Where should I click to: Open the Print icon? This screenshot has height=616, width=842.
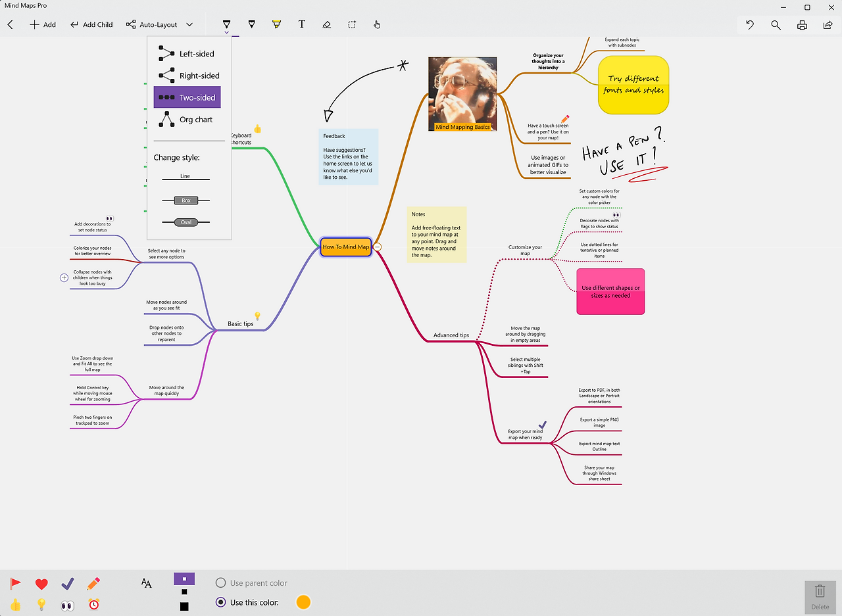pos(802,24)
